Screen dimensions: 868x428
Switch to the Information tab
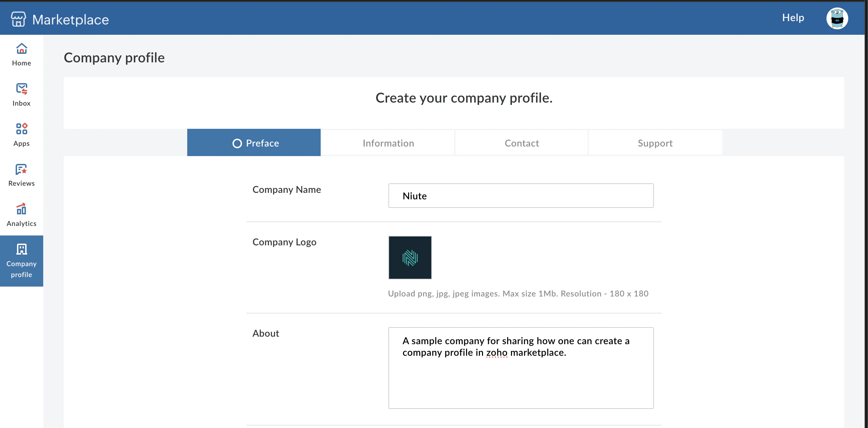click(x=388, y=143)
